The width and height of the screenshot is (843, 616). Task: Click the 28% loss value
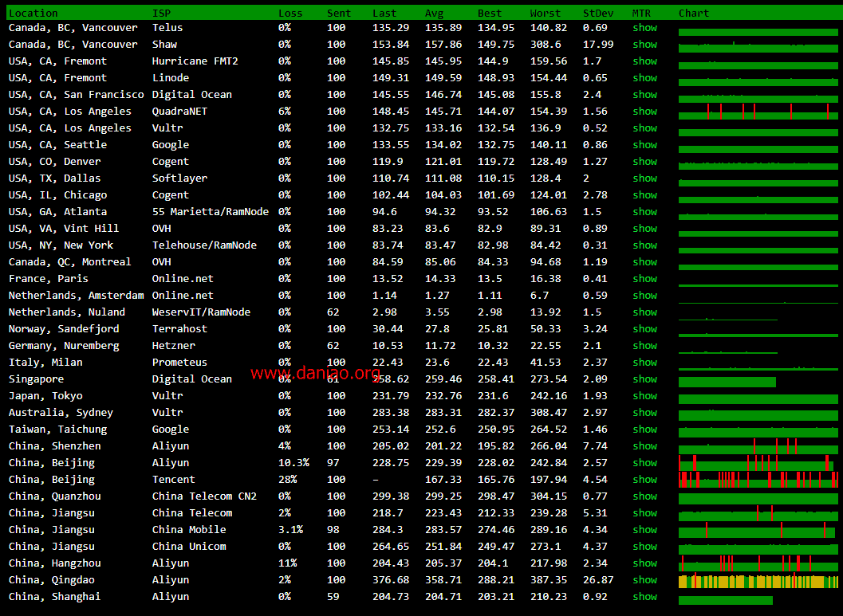(288, 479)
